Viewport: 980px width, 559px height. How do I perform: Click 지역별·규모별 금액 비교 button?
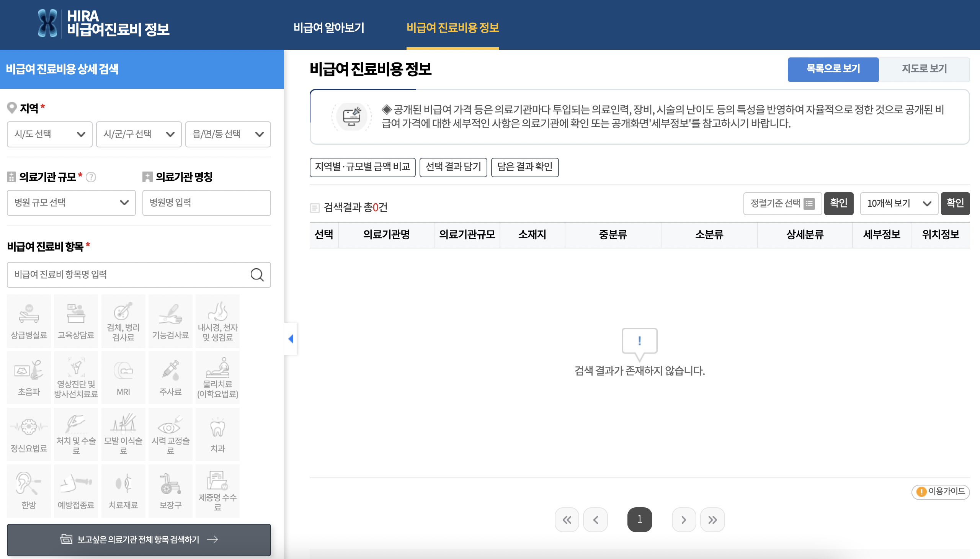click(362, 167)
